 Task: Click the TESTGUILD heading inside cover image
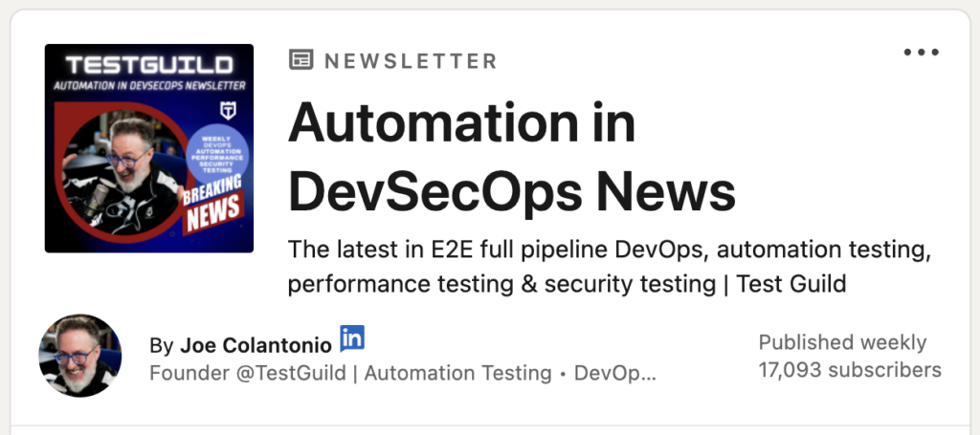tap(149, 65)
